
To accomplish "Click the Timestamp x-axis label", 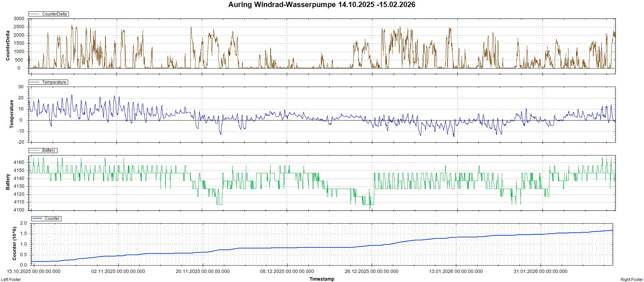I will click(x=322, y=279).
